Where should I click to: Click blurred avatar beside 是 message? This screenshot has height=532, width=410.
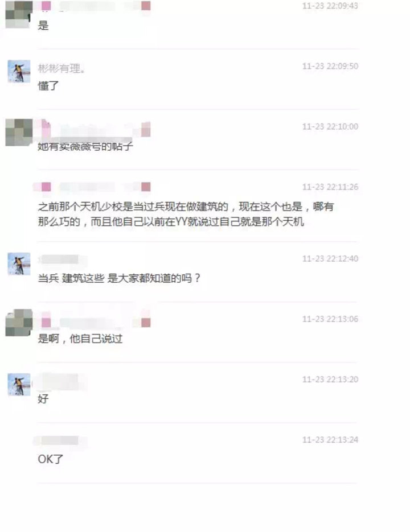(19, 14)
